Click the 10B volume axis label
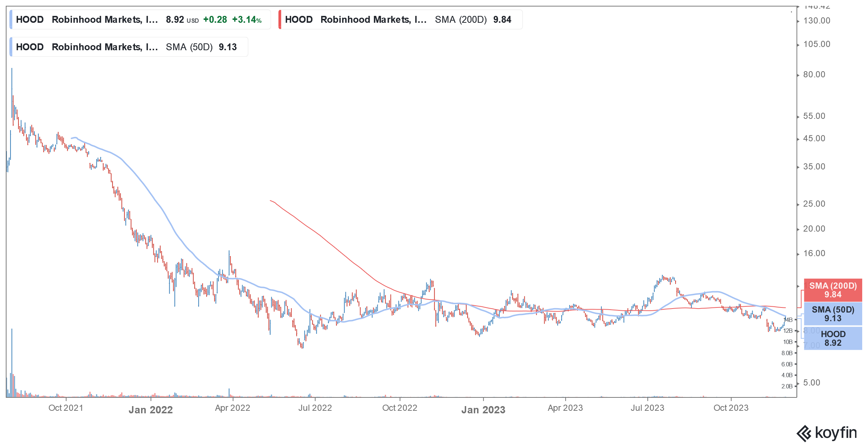This screenshot has width=868, height=448. [788, 342]
